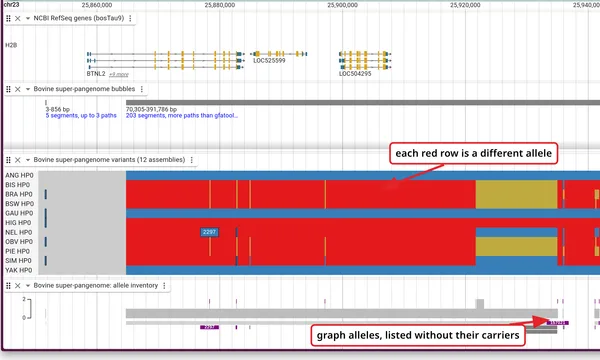Image resolution: width=600 pixels, height=360 pixels.
Task: Click the 25,880,000 ruler coordinate
Action: tap(220, 5)
